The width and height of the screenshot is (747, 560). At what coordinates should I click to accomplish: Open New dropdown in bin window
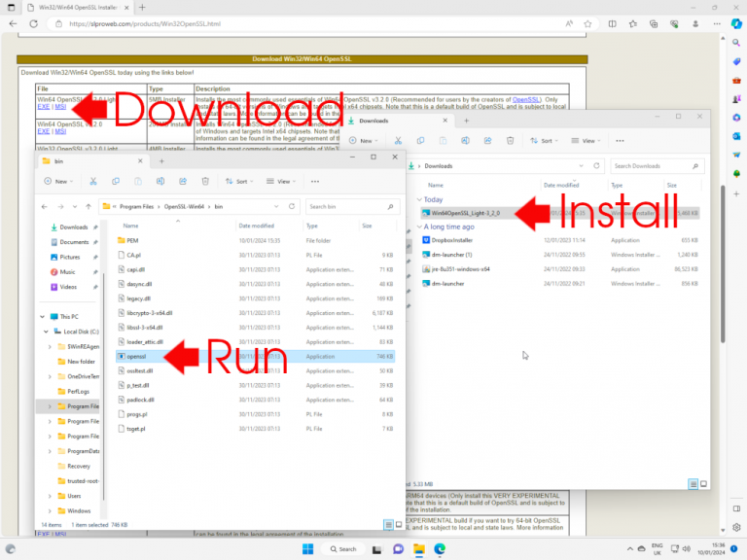tap(58, 182)
